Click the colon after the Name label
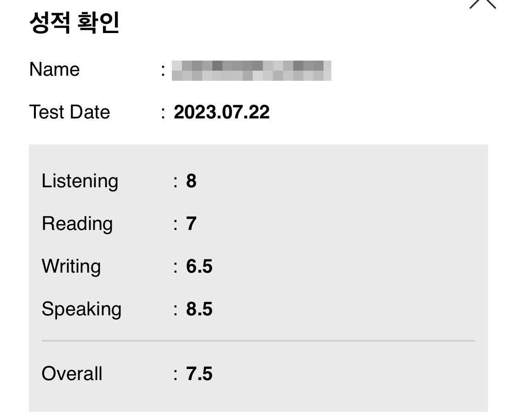The height and width of the screenshot is (420, 517). tap(163, 71)
